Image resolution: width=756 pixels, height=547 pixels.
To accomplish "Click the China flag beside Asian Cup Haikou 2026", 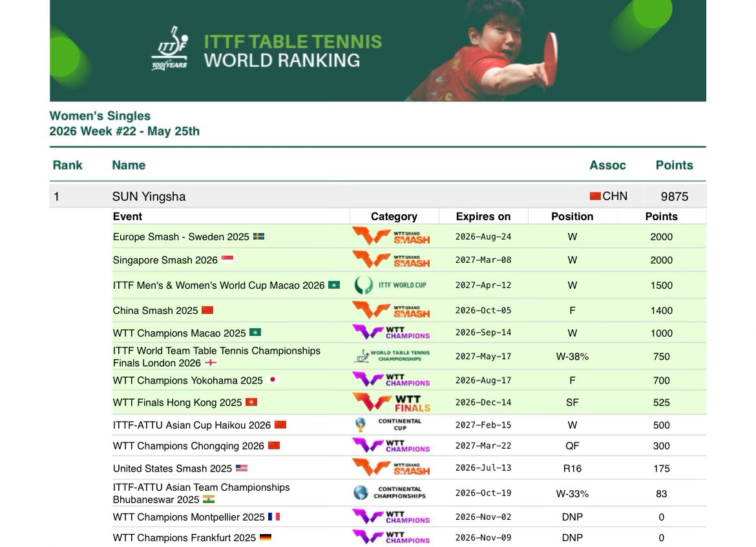I will coord(280,424).
